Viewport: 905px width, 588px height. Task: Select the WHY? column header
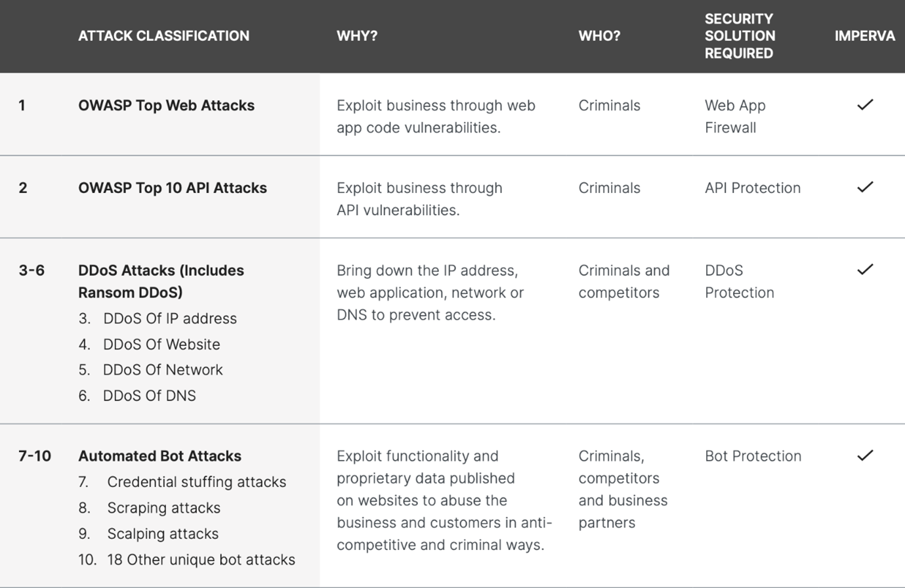click(357, 36)
